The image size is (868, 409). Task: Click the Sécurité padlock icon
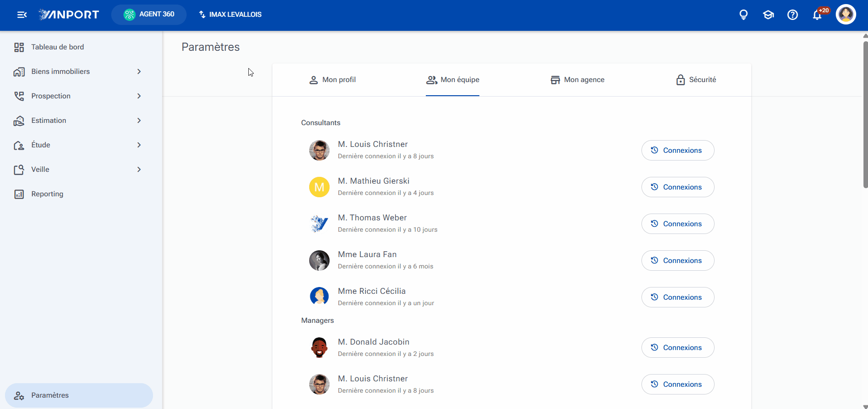[x=681, y=80]
